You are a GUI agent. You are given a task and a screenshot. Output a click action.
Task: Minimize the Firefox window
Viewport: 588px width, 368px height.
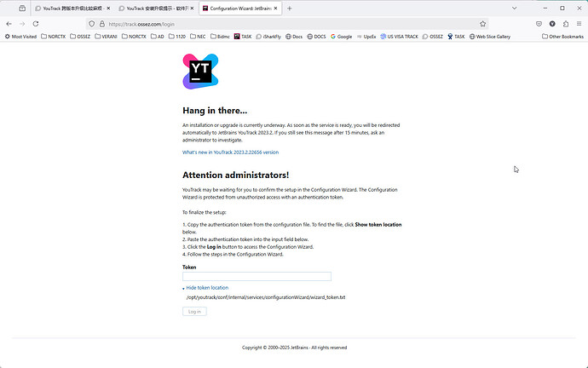click(x=545, y=8)
